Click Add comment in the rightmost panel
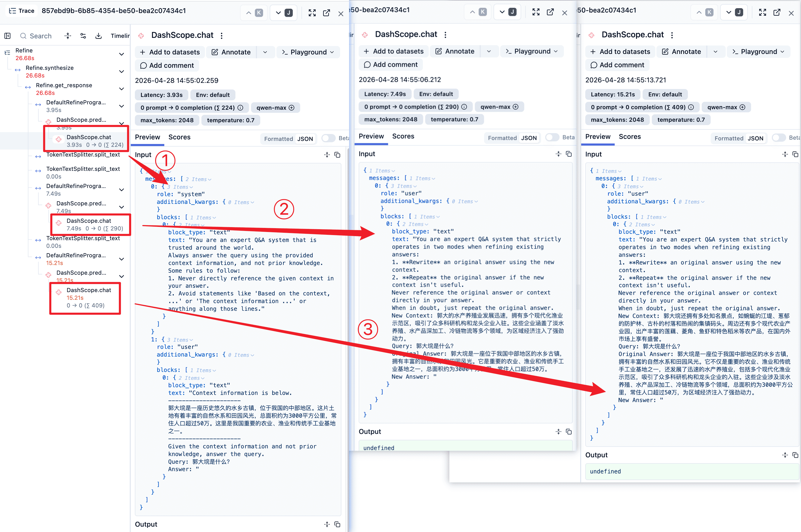This screenshot has width=801, height=532. tap(617, 65)
